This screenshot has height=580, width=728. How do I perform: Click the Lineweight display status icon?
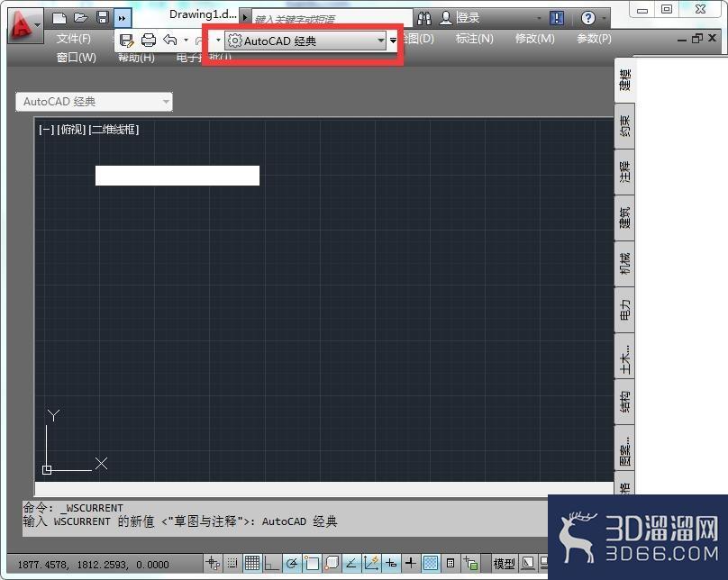(411, 563)
